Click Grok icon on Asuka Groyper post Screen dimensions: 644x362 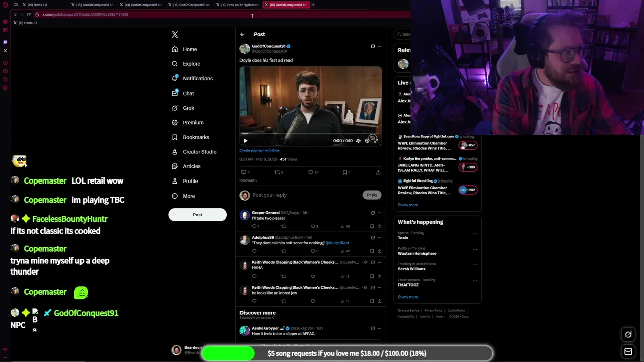click(373, 328)
